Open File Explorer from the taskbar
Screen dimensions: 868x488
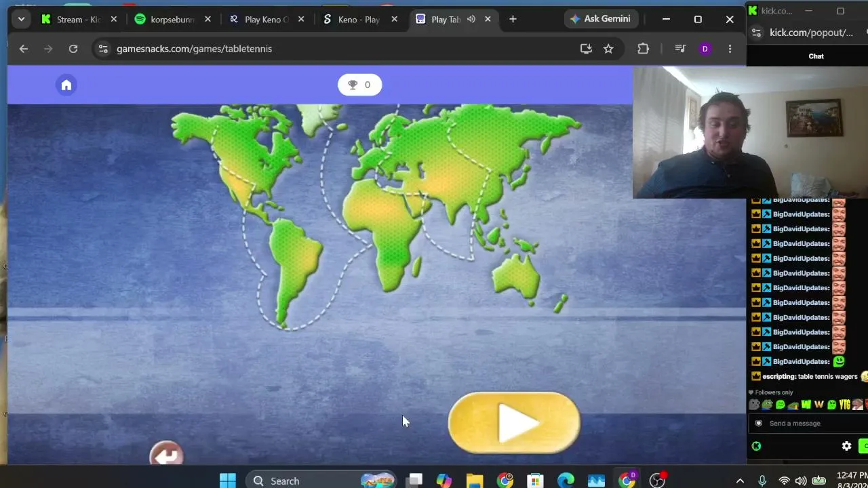pos(475,481)
